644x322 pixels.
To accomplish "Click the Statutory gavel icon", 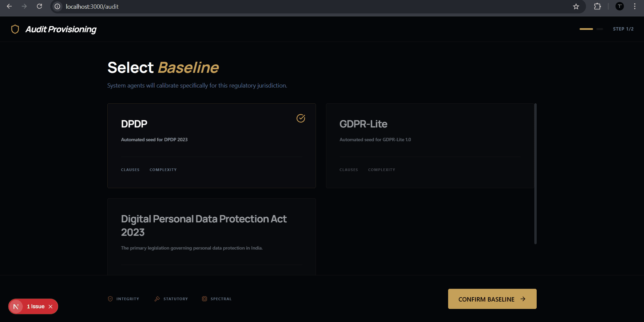I will tap(157, 299).
